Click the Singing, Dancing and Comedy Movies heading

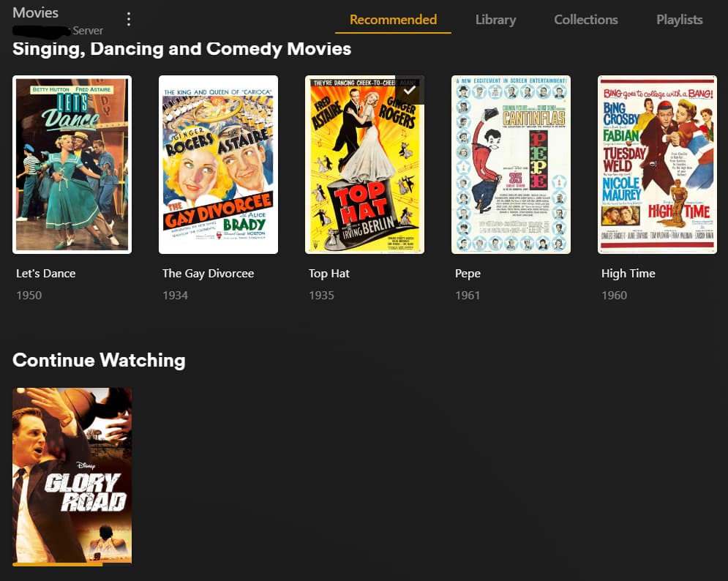click(181, 49)
